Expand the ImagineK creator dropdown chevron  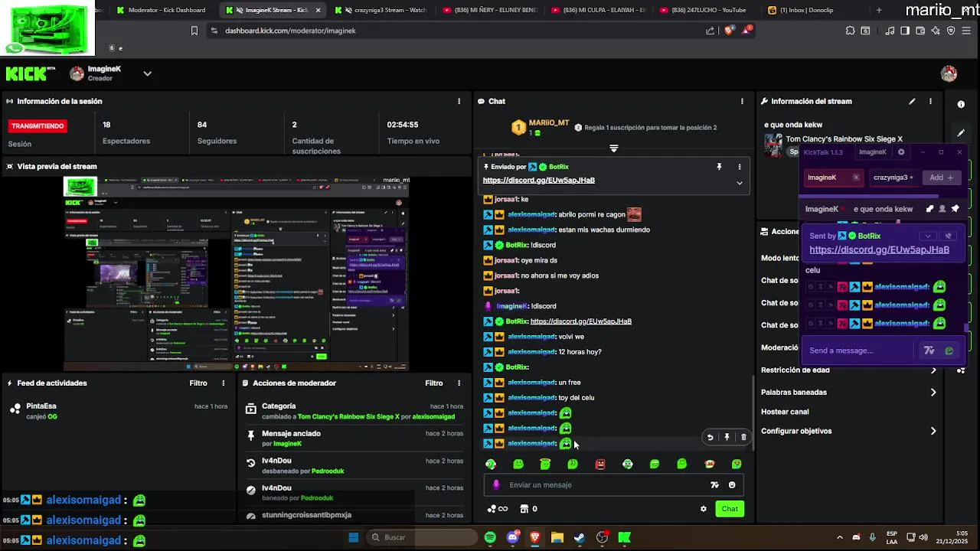tap(148, 73)
